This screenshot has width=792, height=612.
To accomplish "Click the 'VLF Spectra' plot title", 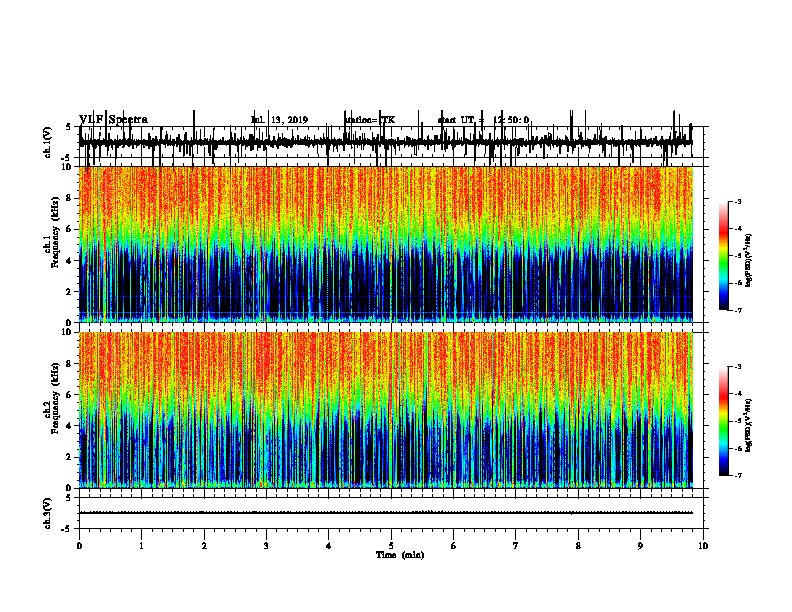I will [113, 120].
